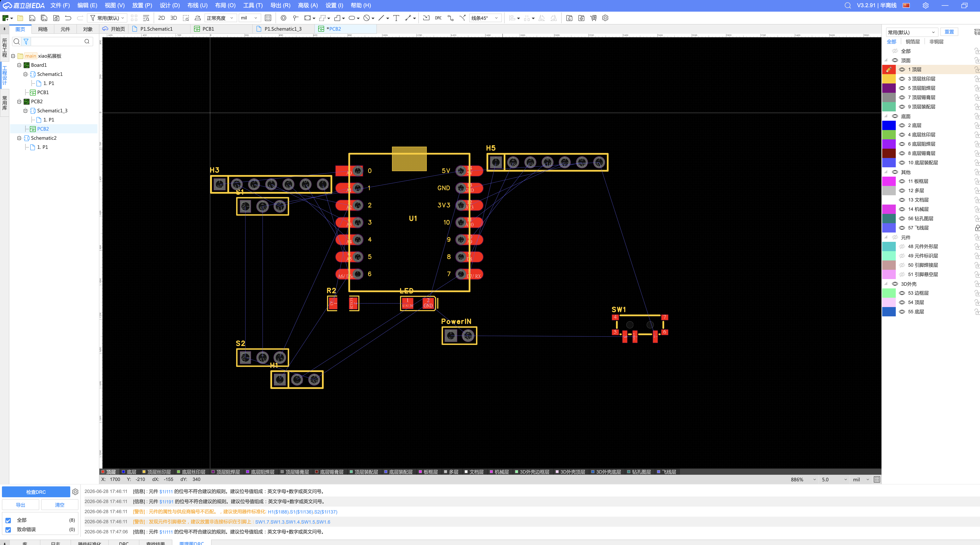The image size is (980, 545).
Task: Switch to the P1.Schematic1_3 tab
Action: coord(283,29)
